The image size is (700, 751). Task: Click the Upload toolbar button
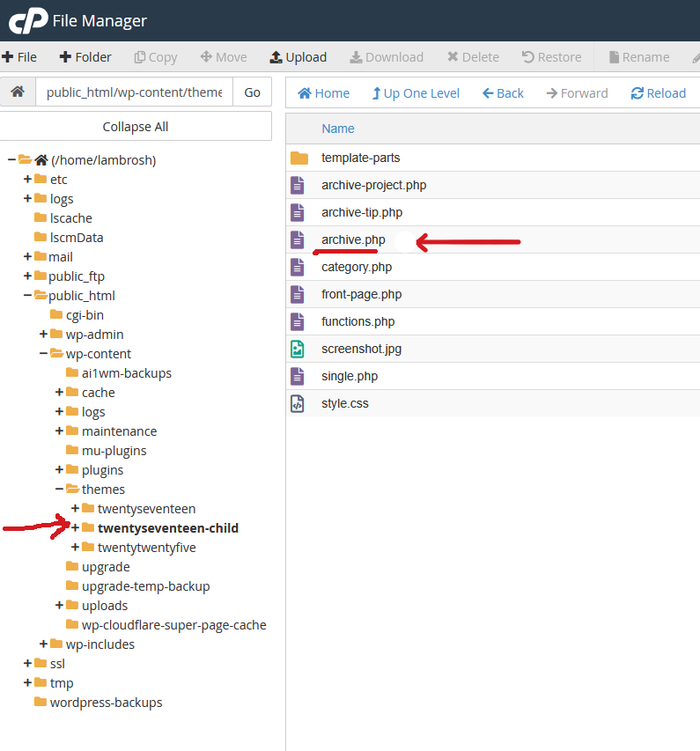pyautogui.click(x=298, y=57)
